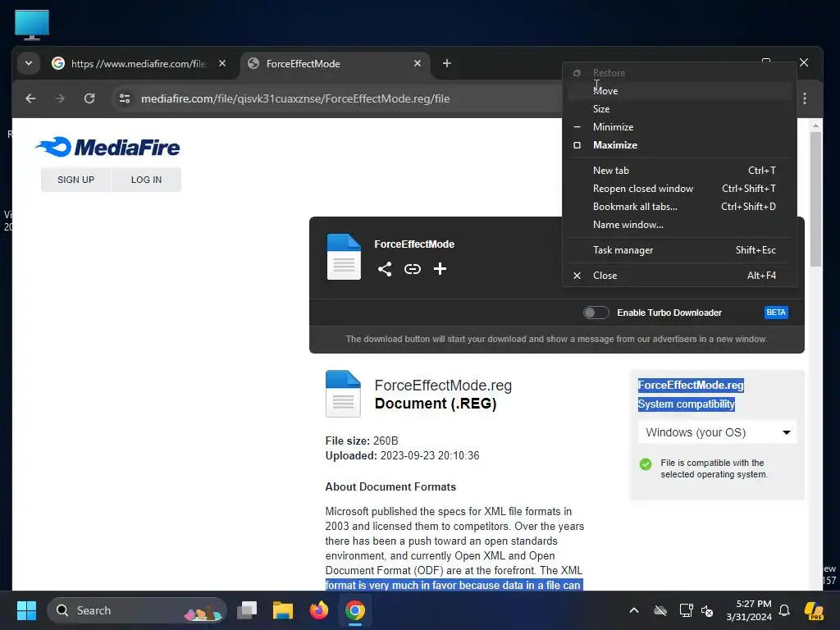Screen dimensions: 840x630
Task: Open site information icon in address bar
Action: tap(125, 98)
